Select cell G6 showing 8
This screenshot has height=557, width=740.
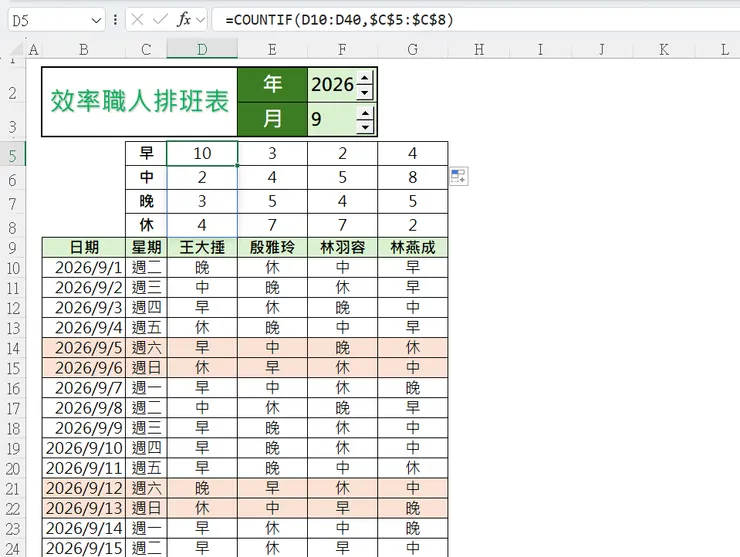coord(412,177)
